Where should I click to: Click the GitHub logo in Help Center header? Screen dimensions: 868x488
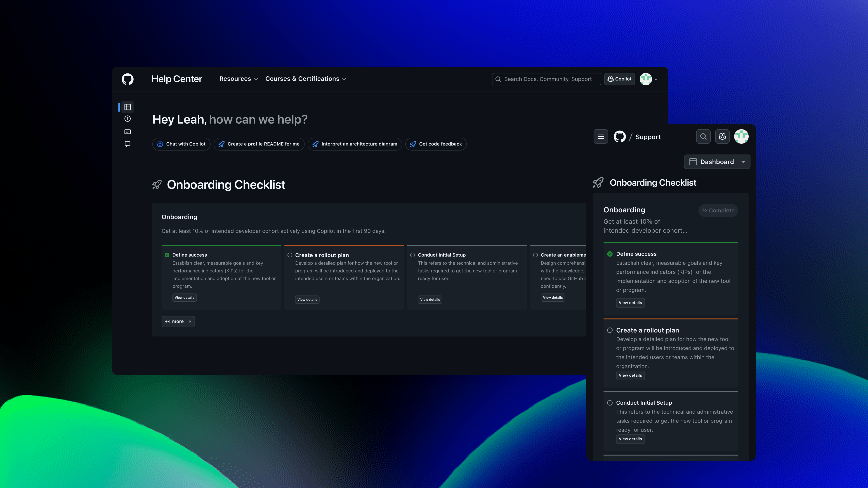click(127, 79)
